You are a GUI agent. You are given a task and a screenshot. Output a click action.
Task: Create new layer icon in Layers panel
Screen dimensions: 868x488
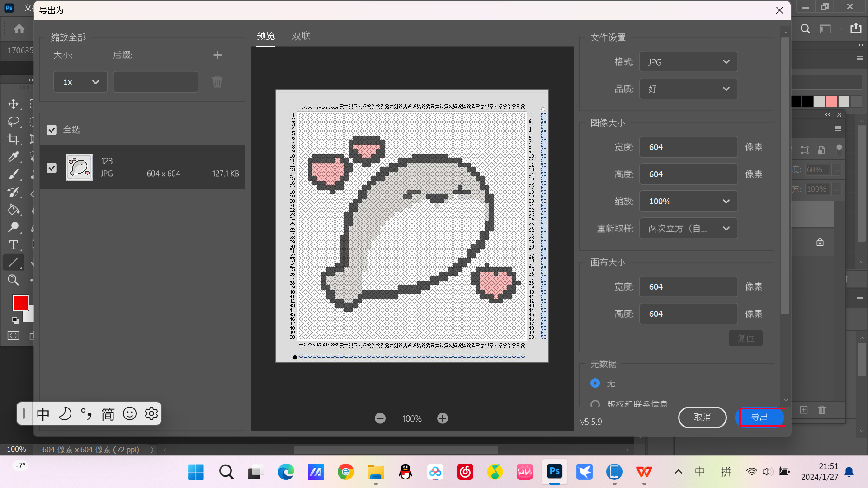click(804, 410)
